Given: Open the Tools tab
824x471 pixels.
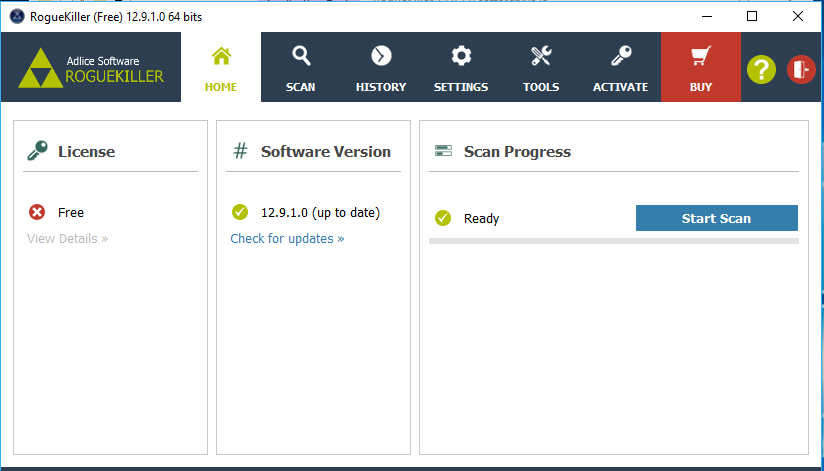Looking at the screenshot, I should (x=541, y=67).
